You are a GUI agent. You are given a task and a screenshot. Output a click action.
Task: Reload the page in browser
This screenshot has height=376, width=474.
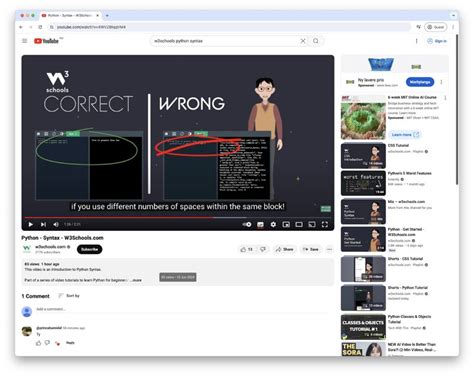click(40, 27)
